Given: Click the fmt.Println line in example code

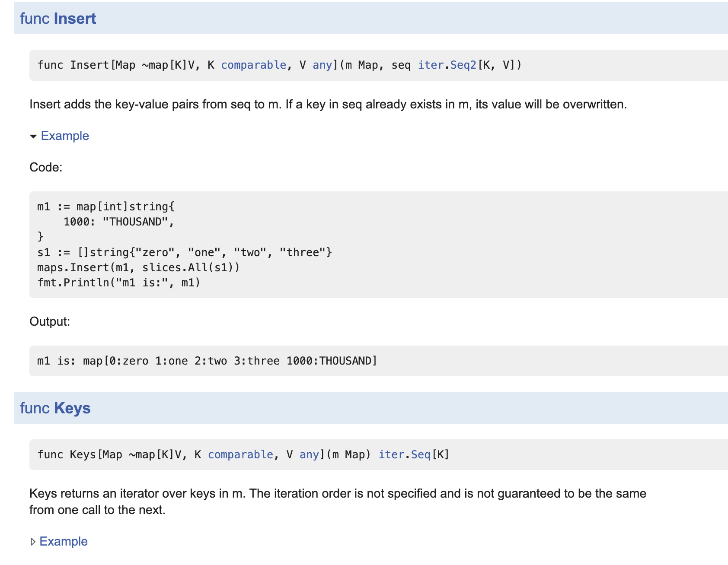Looking at the screenshot, I should [x=119, y=283].
